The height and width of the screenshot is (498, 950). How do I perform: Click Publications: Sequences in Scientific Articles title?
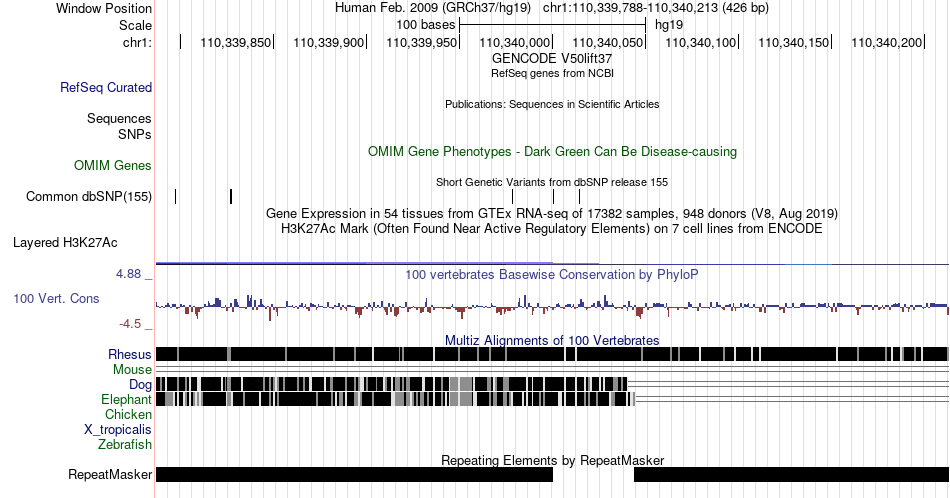click(552, 104)
